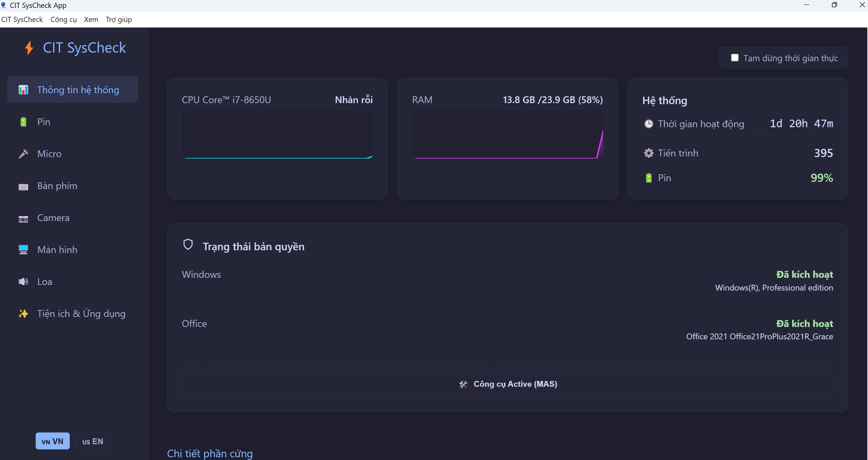Enable the Tạm dừng thời gian thực checkbox
This screenshot has height=460, width=868.
point(734,58)
